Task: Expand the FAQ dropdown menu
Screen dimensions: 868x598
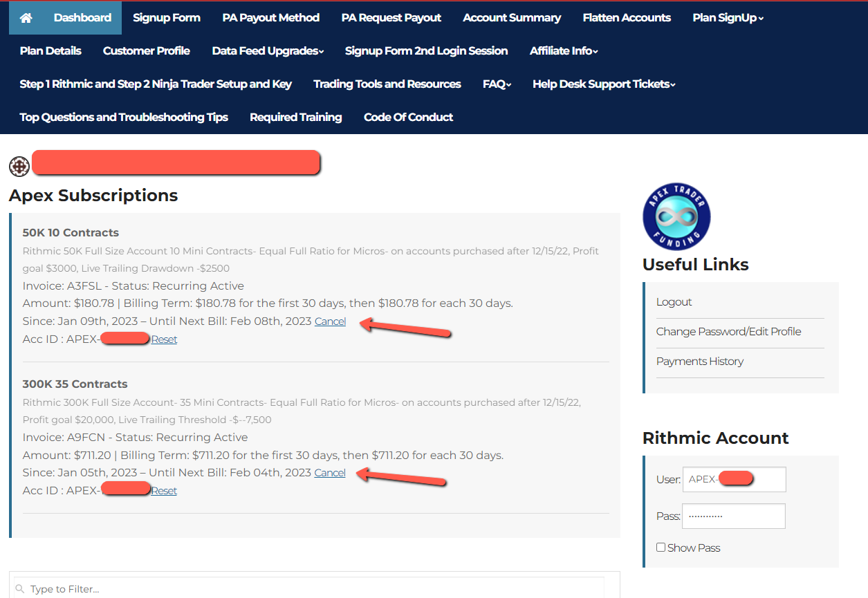Action: [497, 84]
